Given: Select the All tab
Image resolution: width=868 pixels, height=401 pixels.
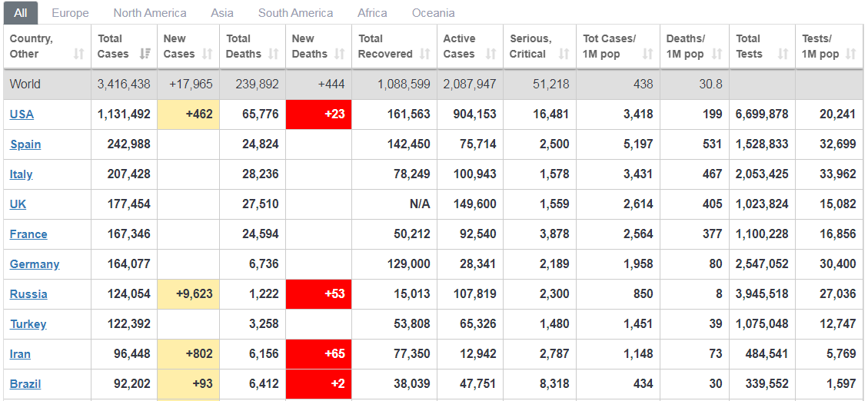Looking at the screenshot, I should pyautogui.click(x=21, y=13).
